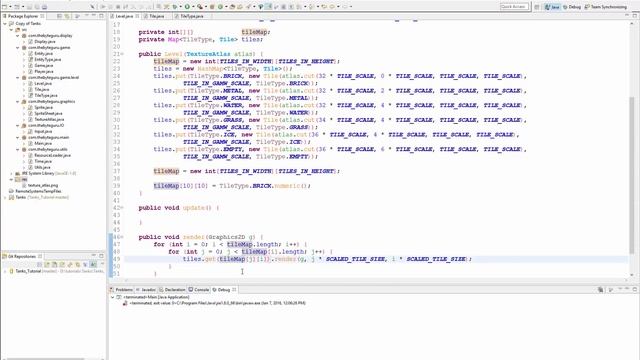640x360 pixels.
Task: Select EntityType.java in Package Explorer
Action: point(47,60)
